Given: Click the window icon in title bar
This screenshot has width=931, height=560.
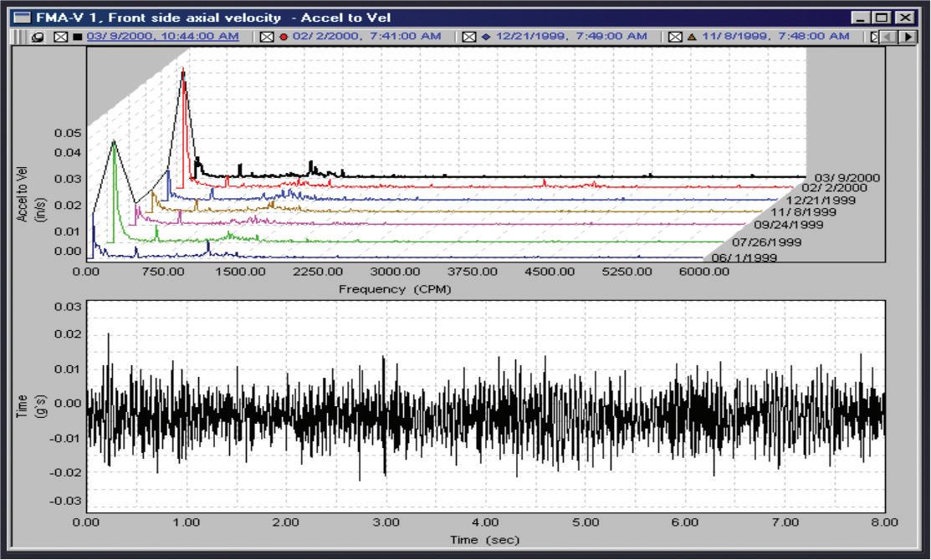Looking at the screenshot, I should click(22, 18).
